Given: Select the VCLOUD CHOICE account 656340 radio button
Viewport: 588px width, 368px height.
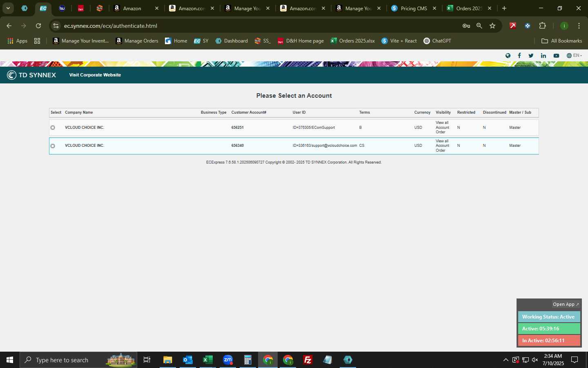Looking at the screenshot, I should (x=53, y=146).
